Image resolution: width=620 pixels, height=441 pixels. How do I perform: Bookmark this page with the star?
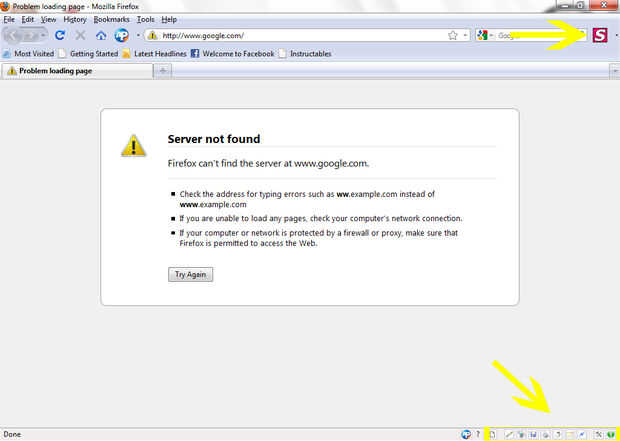pyautogui.click(x=453, y=36)
